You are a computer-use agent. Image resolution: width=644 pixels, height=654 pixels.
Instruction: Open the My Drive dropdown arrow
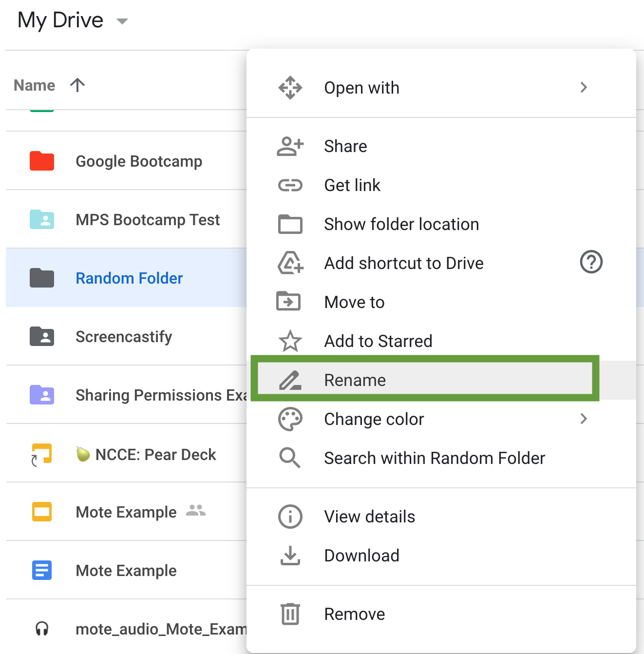[122, 21]
